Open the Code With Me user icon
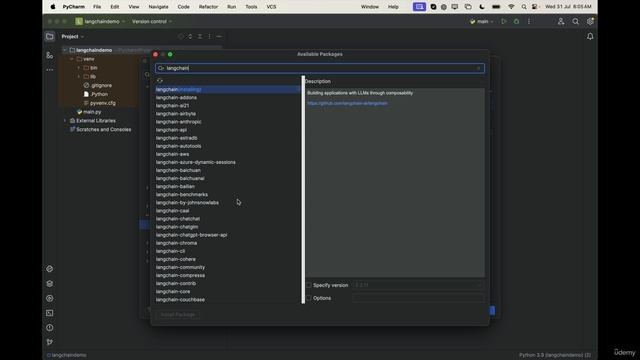The width and height of the screenshot is (640, 360). pos(561,22)
